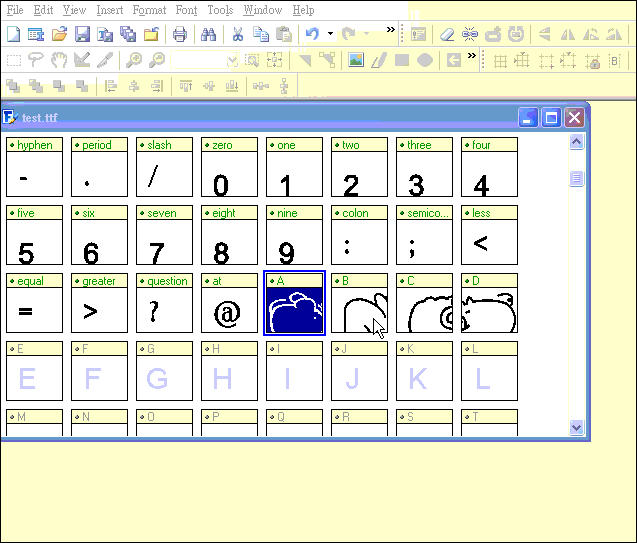Open the Format menu
The width and height of the screenshot is (637, 543).
click(x=149, y=10)
